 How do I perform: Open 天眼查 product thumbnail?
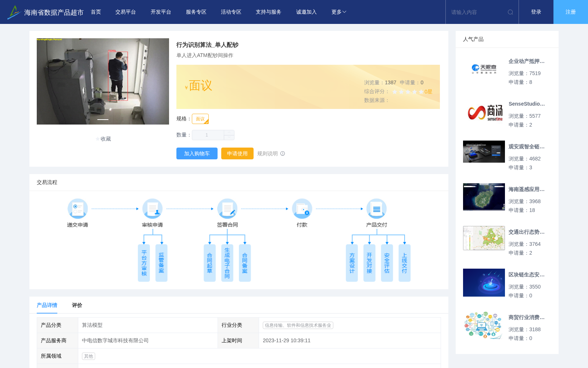coord(484,69)
